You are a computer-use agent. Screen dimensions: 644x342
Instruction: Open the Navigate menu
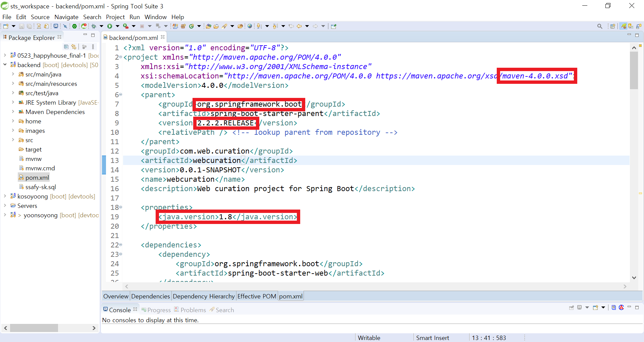click(66, 17)
